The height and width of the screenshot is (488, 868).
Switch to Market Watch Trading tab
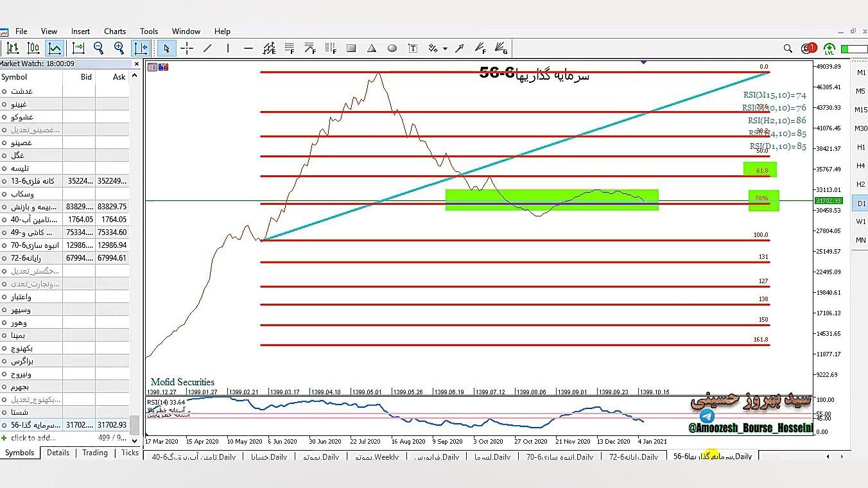click(95, 453)
